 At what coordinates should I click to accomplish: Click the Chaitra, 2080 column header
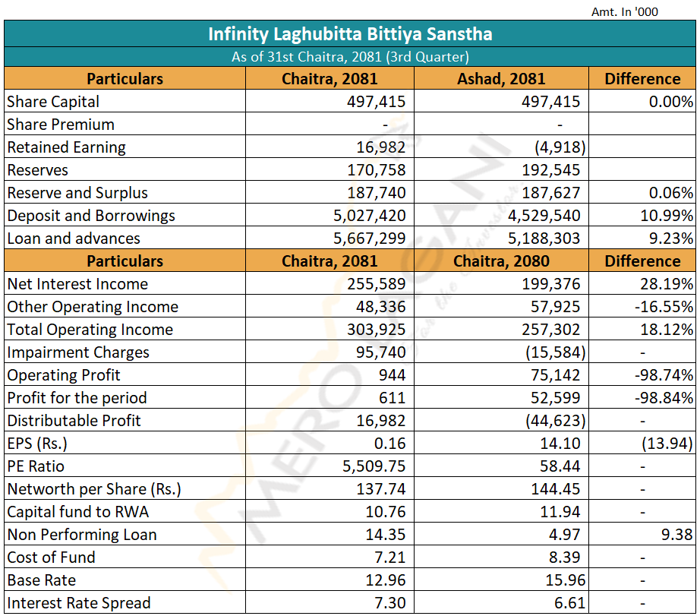point(501,261)
